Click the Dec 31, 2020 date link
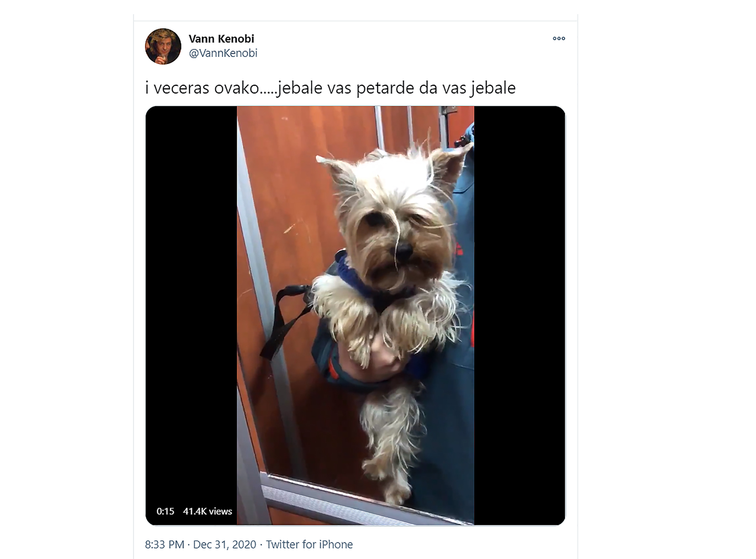 225,544
